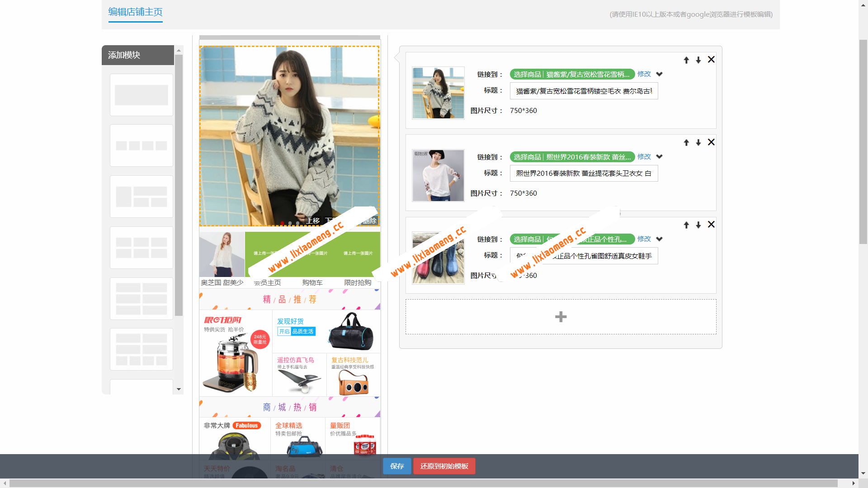Select the red carousel pagination dot

click(x=282, y=223)
